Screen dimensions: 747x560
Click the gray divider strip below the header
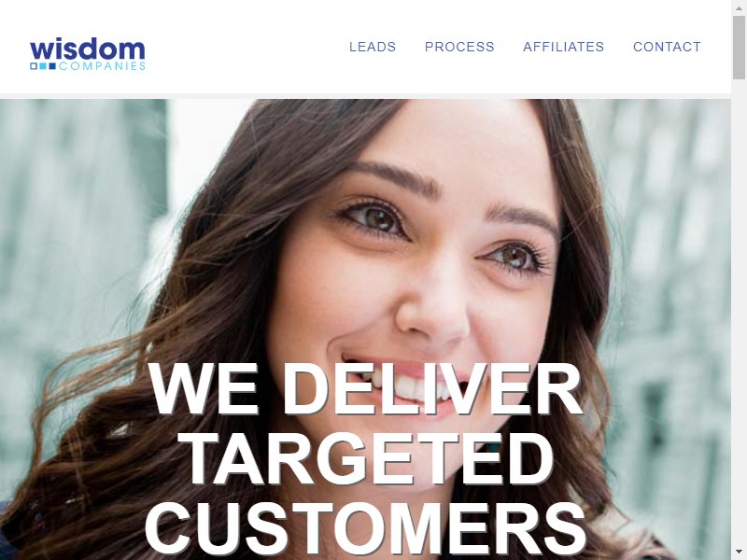click(365, 96)
